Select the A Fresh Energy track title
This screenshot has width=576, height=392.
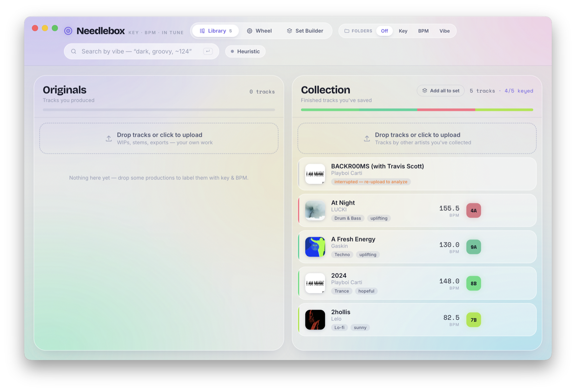click(353, 239)
